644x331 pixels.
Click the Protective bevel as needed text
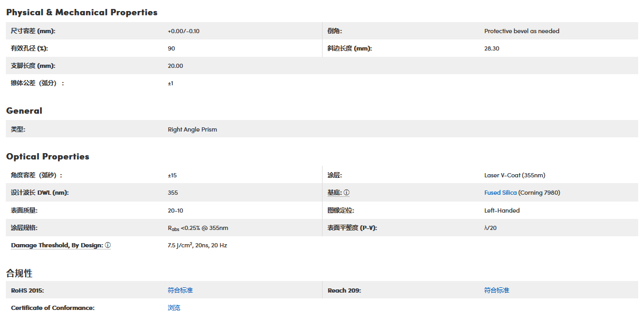[x=522, y=31]
